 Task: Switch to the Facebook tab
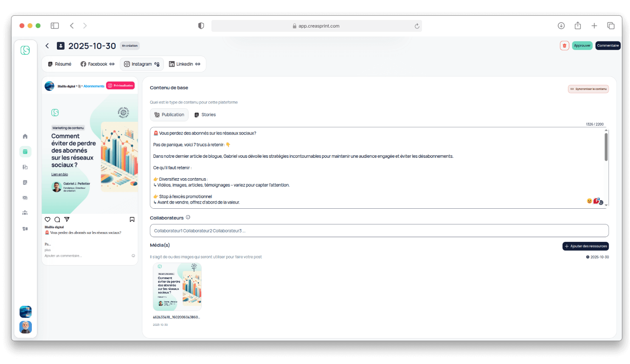point(97,64)
